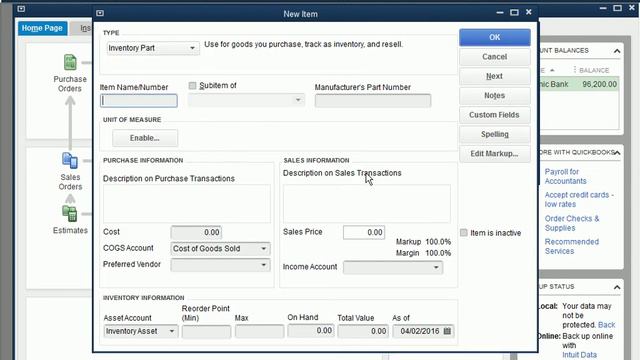The image size is (640, 360).
Task: Open the Purchase Orders icon on Home Page
Action: [70, 62]
